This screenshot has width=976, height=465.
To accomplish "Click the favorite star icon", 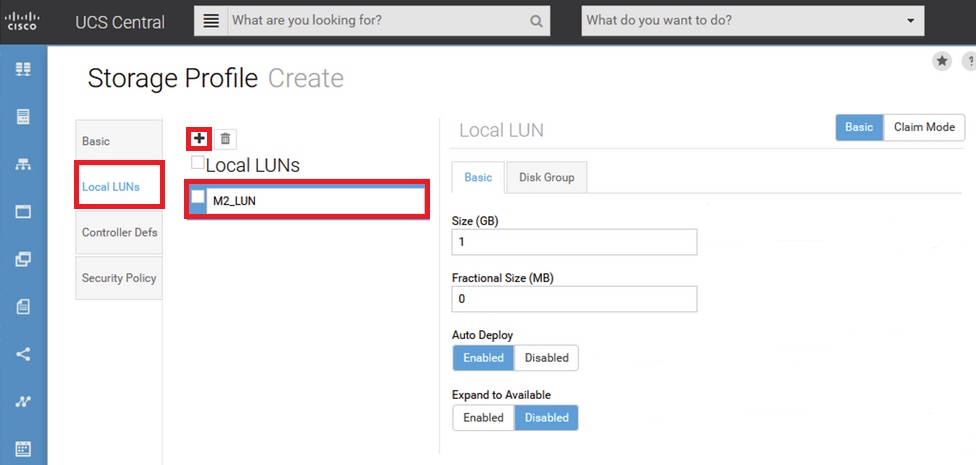I will click(x=942, y=60).
